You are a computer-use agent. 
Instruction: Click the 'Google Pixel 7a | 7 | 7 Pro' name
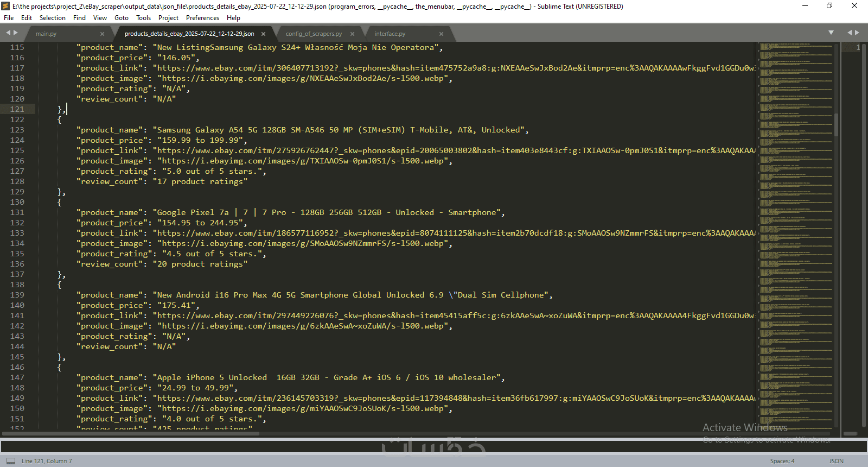point(327,212)
